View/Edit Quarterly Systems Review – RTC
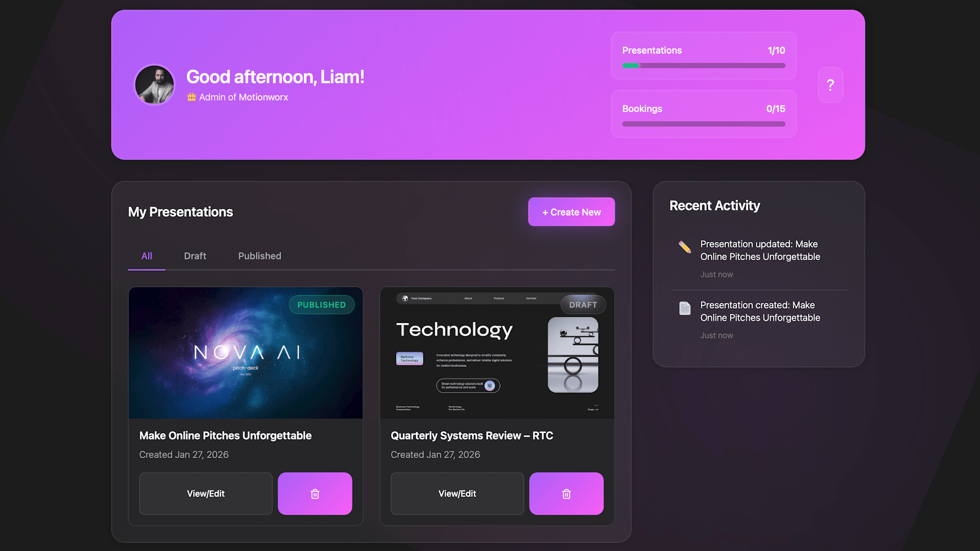 (457, 493)
